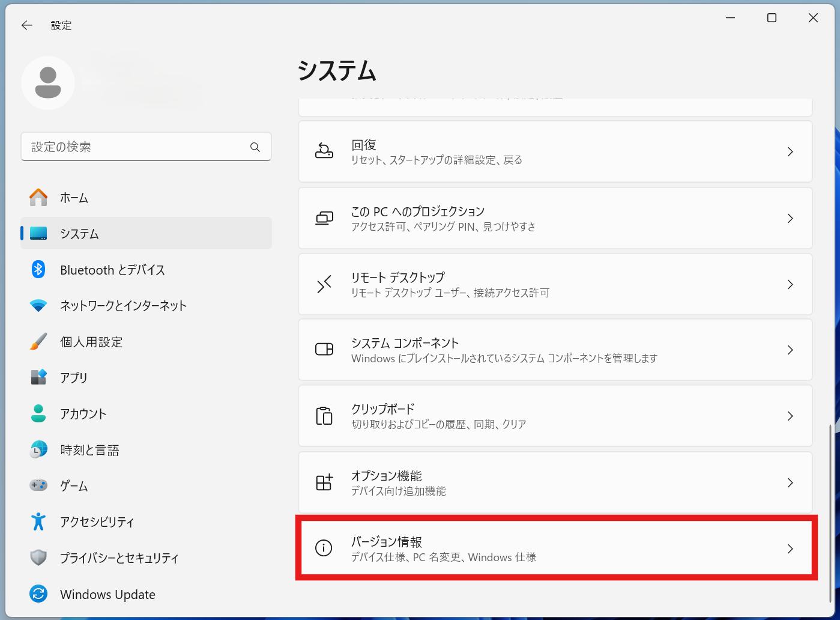
Task: Click '切り取りおよびコピーの履歴、同期、クリア' text
Action: 438,424
